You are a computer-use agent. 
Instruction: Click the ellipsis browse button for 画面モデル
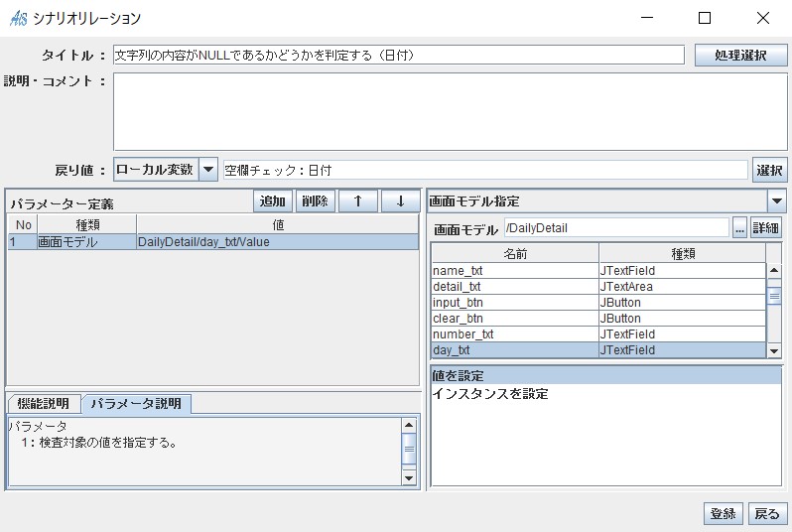pos(739,228)
